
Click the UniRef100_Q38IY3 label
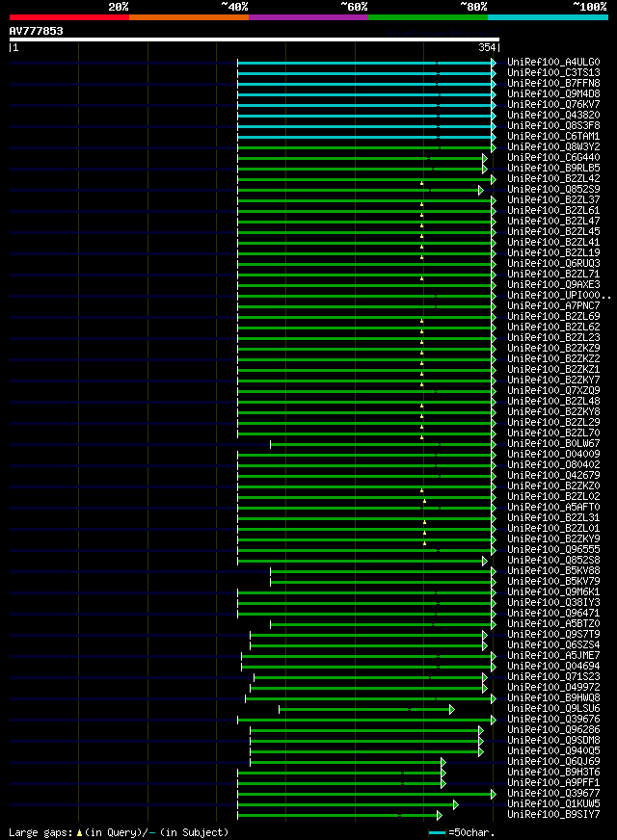[553, 603]
